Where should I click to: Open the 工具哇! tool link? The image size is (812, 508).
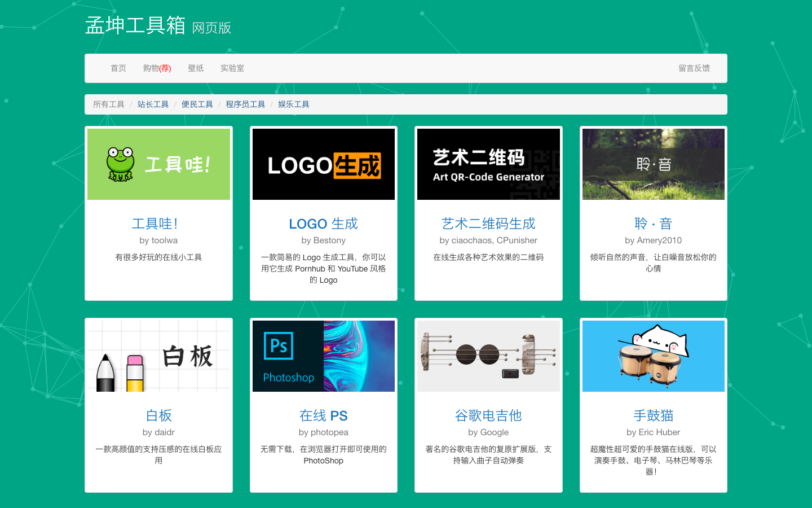[158, 224]
